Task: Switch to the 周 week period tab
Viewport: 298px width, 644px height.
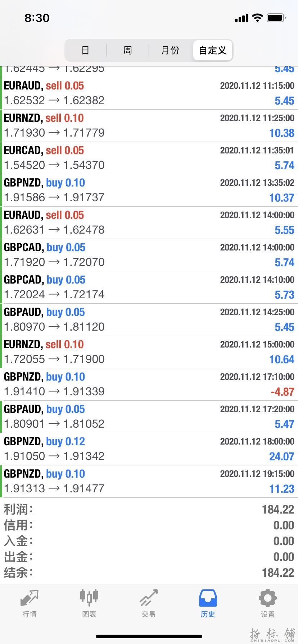Action: [x=128, y=50]
